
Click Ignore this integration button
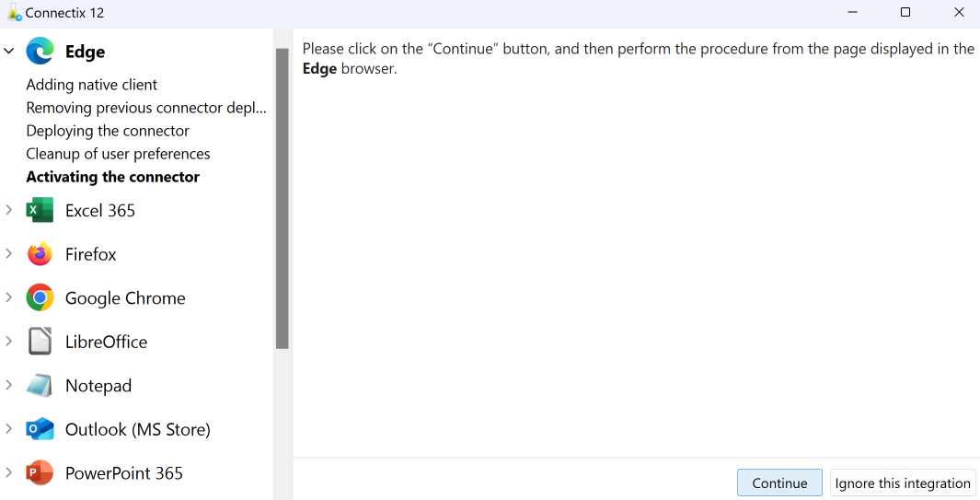903,483
